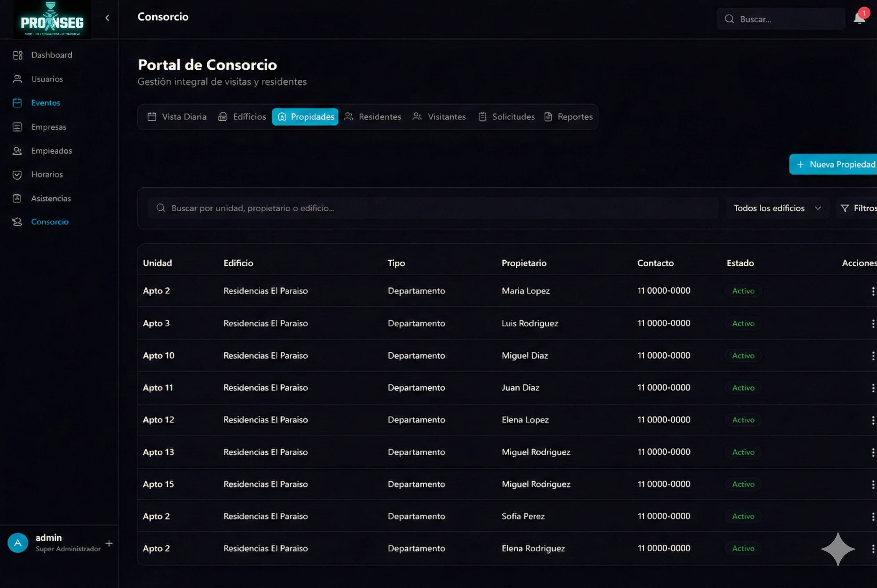
Task: Open Dashboard from sidebar
Action: click(51, 55)
